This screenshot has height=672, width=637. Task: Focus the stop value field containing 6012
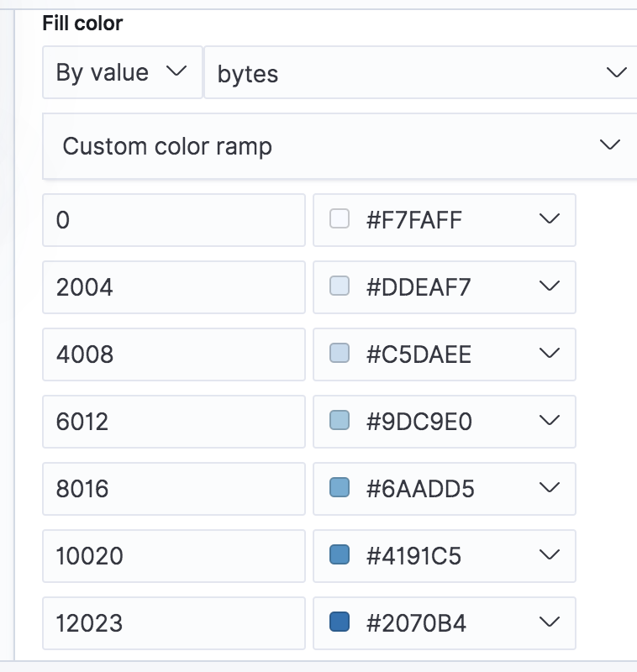coord(173,422)
